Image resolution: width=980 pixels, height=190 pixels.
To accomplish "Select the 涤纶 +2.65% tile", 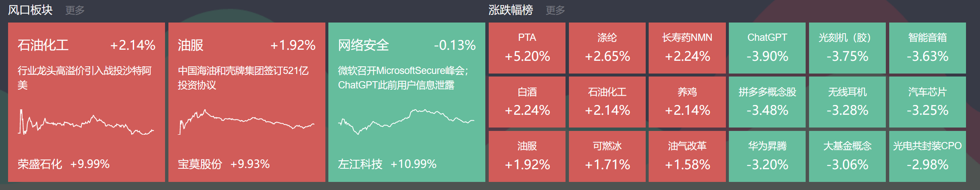I will [607, 48].
